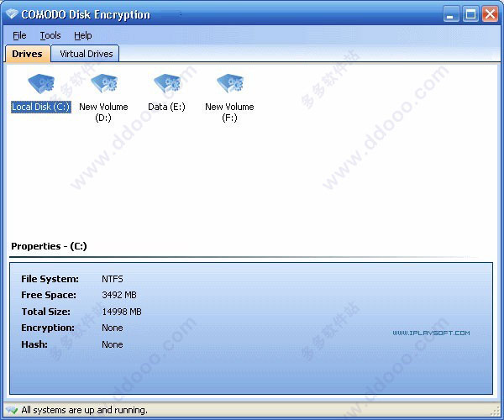Select the Local Disk (C:) drive icon

tap(41, 83)
